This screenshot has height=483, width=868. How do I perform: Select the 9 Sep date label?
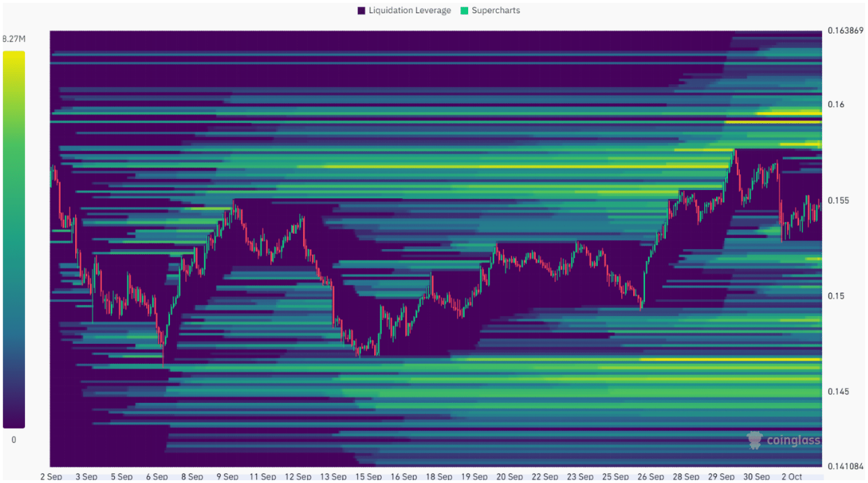228,477
